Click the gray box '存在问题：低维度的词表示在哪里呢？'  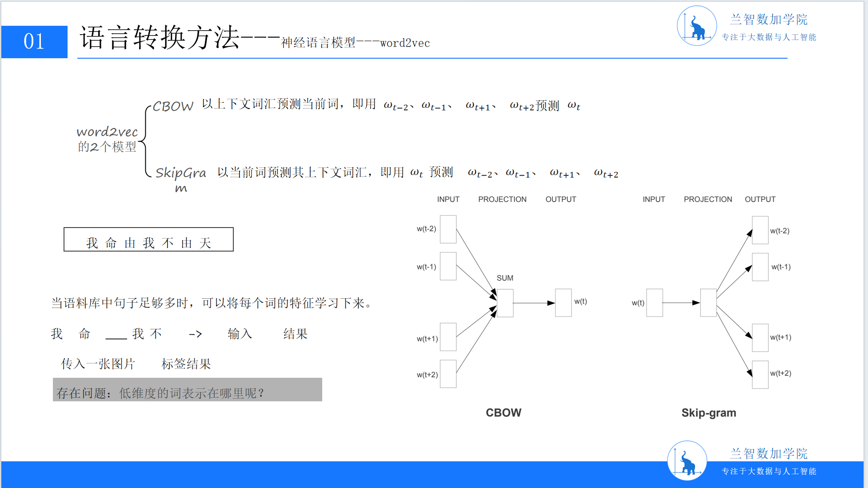coord(188,390)
